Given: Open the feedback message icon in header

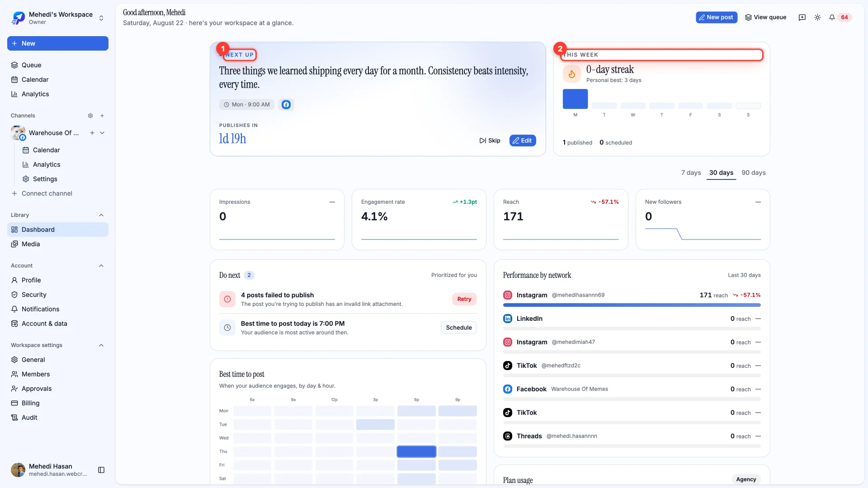Looking at the screenshot, I should [x=802, y=17].
